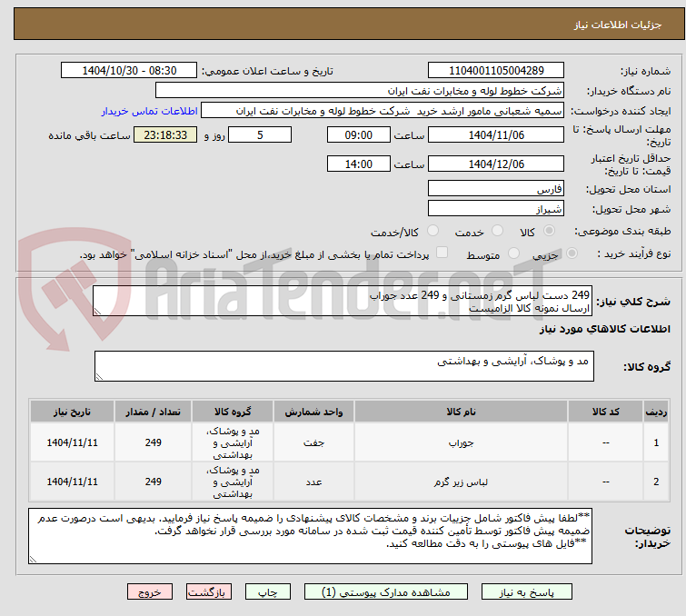Image resolution: width=686 pixels, height=616 pixels.
Task: Click the requester field سمیه شعبانی
Action: (383, 111)
